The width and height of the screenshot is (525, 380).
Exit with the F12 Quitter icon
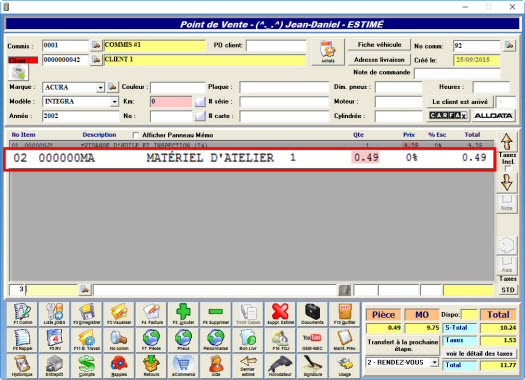[x=345, y=314]
